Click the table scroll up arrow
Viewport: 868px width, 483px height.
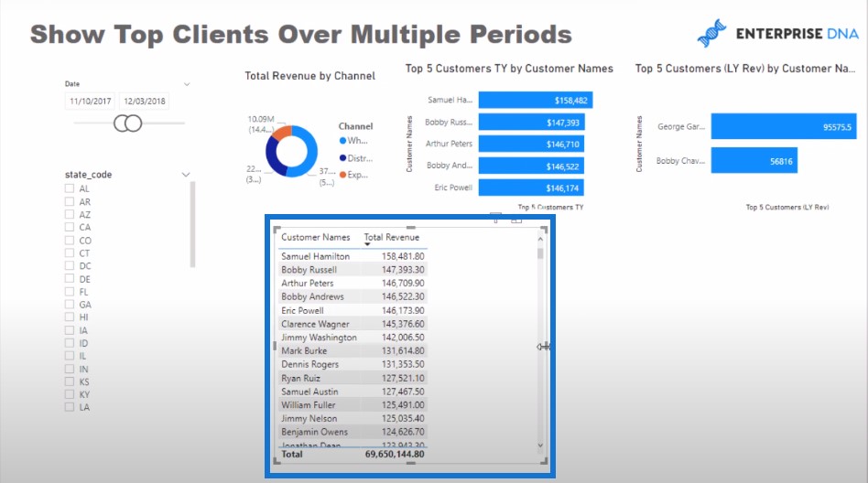click(540, 239)
